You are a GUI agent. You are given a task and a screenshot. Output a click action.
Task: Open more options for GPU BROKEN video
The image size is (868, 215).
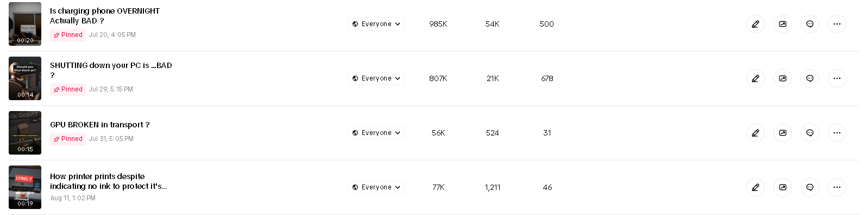click(x=836, y=133)
